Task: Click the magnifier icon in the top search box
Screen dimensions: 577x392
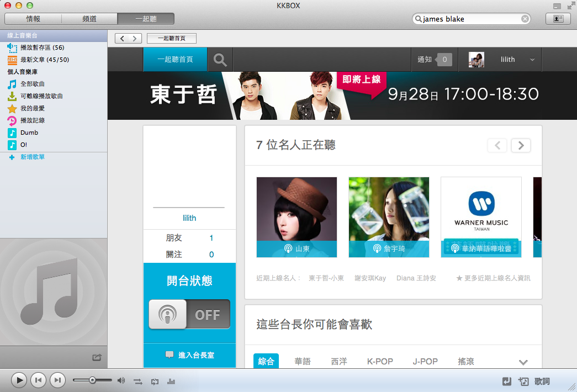Action: pyautogui.click(x=419, y=19)
